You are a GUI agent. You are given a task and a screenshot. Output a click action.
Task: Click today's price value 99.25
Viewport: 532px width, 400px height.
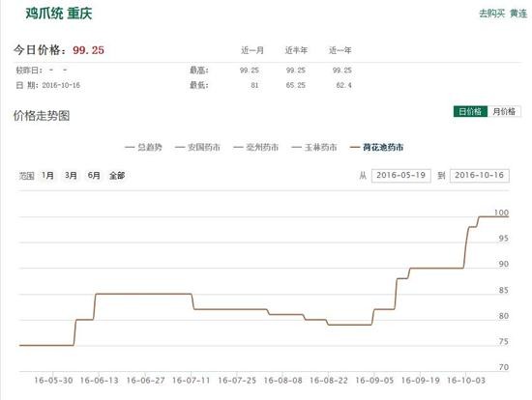[x=88, y=50]
